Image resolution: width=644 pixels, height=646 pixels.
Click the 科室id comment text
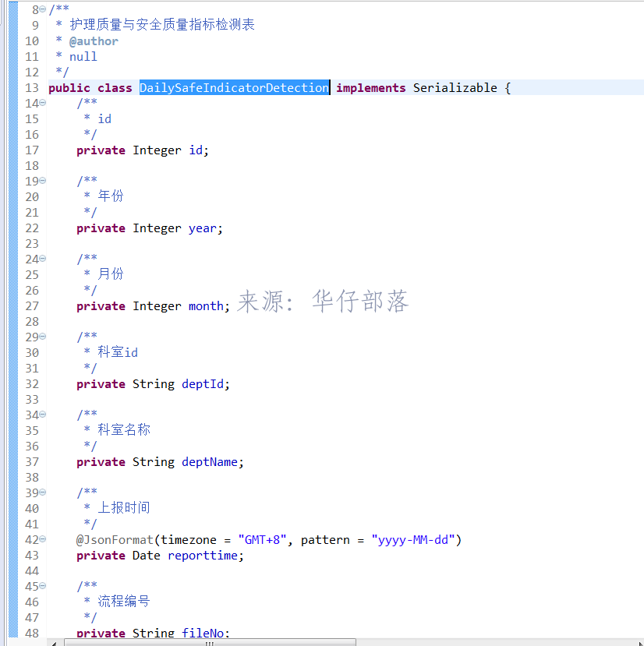(118, 352)
